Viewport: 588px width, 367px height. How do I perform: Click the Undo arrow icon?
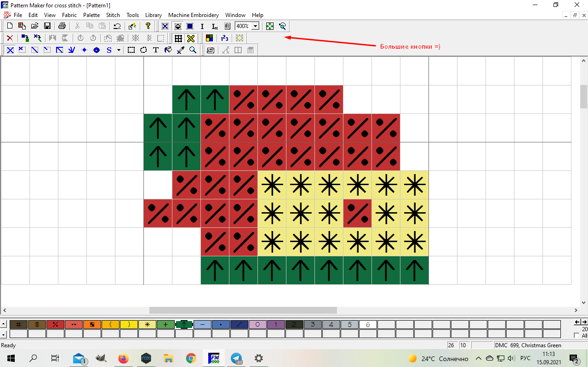coord(117,26)
